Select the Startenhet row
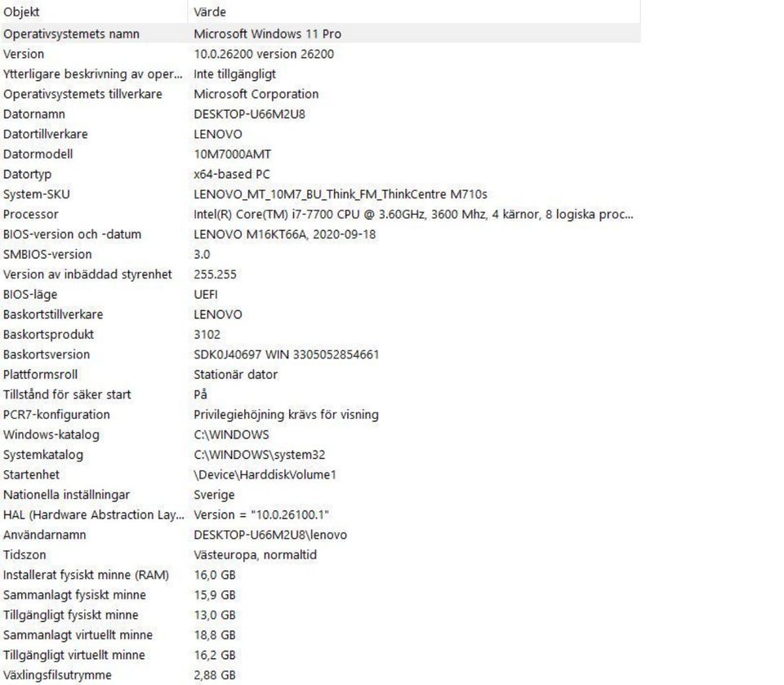 320,474
